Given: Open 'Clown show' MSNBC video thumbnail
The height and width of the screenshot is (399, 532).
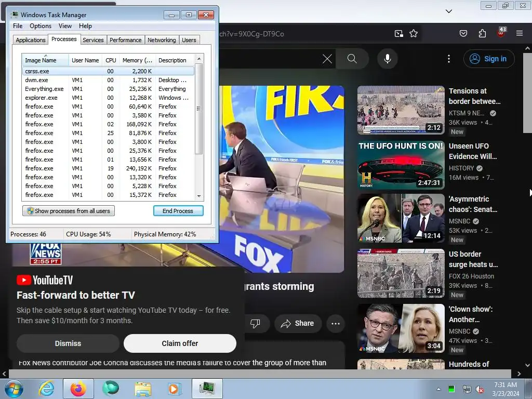Looking at the screenshot, I should coord(401,328).
